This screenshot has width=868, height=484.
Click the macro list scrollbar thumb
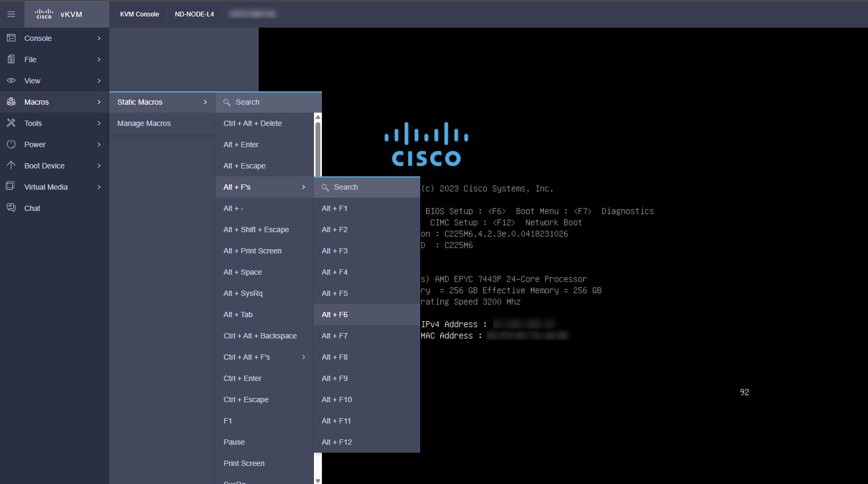tap(318, 149)
